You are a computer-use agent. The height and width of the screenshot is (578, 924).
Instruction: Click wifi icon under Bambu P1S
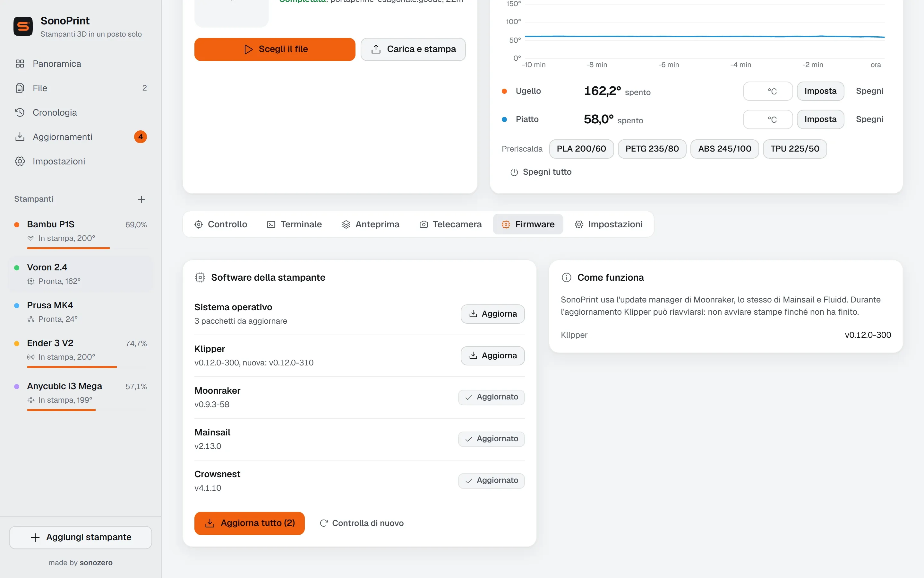[31, 238]
